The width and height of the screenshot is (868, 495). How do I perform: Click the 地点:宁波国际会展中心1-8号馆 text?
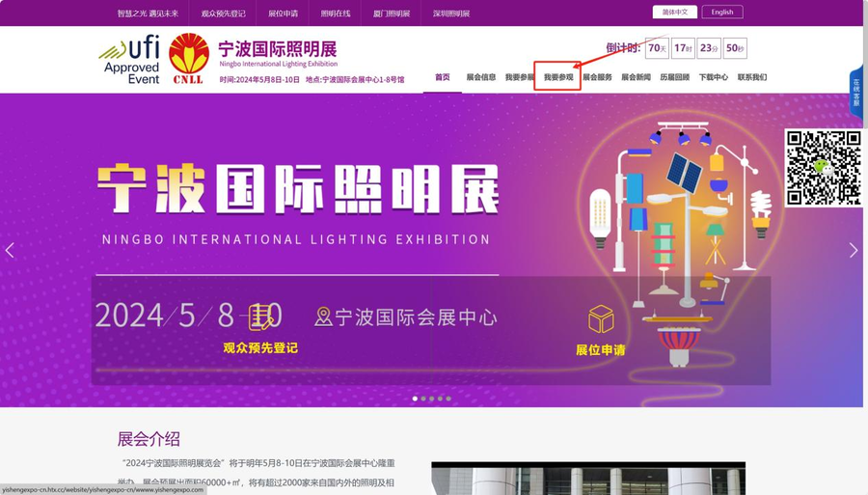pos(355,80)
